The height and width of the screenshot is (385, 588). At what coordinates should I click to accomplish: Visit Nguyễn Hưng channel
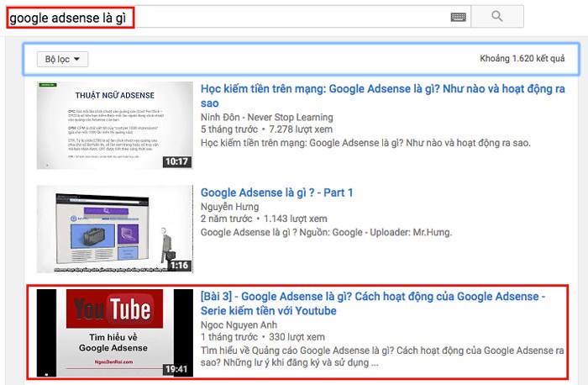[x=229, y=207]
